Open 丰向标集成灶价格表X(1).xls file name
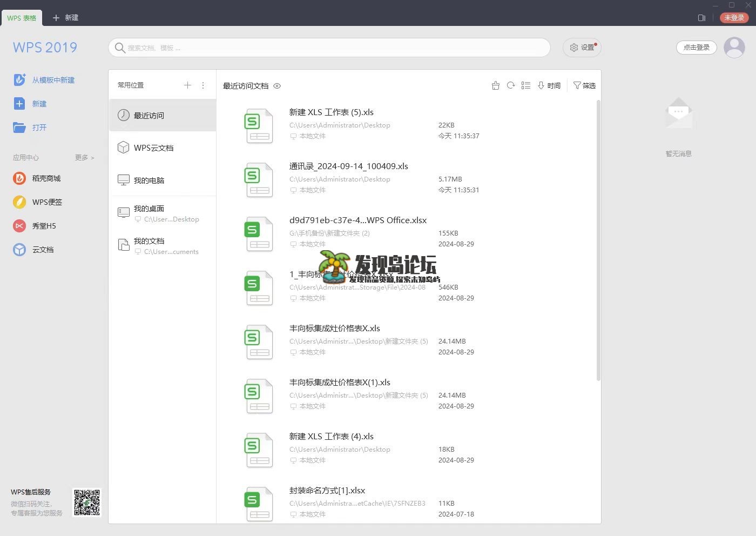This screenshot has height=536, width=756. click(x=340, y=383)
